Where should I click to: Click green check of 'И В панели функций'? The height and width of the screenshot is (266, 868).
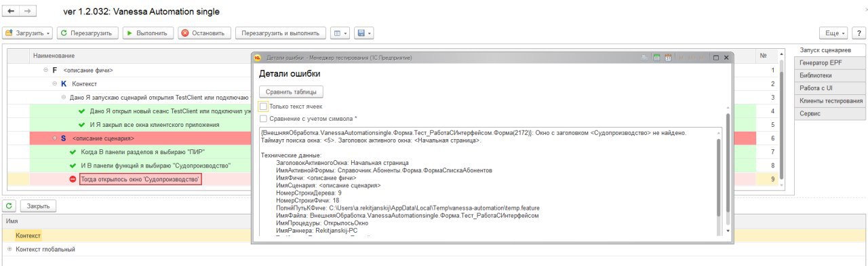tap(73, 166)
